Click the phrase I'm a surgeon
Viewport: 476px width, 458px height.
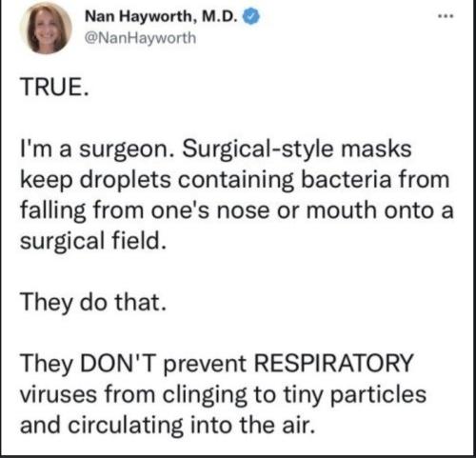click(x=95, y=149)
